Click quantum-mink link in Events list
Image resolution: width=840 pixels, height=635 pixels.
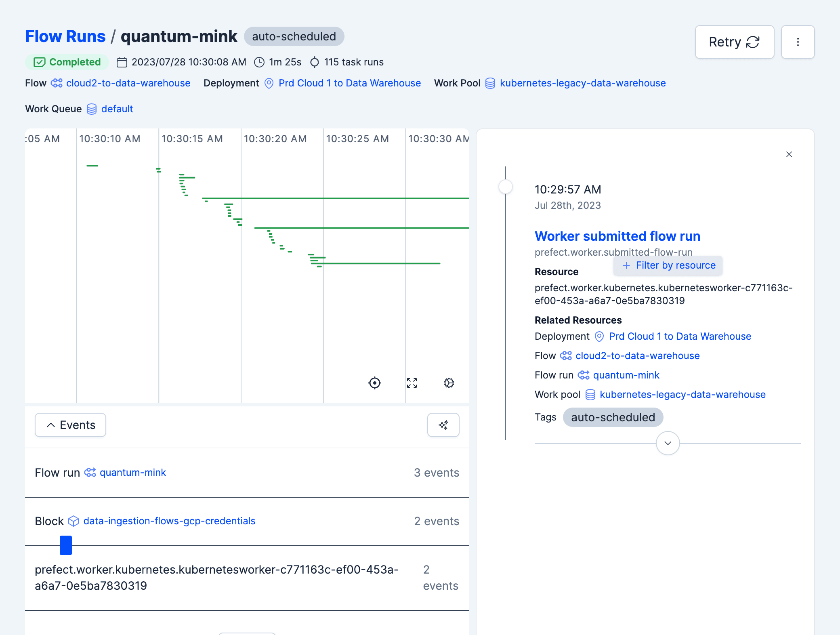(132, 472)
